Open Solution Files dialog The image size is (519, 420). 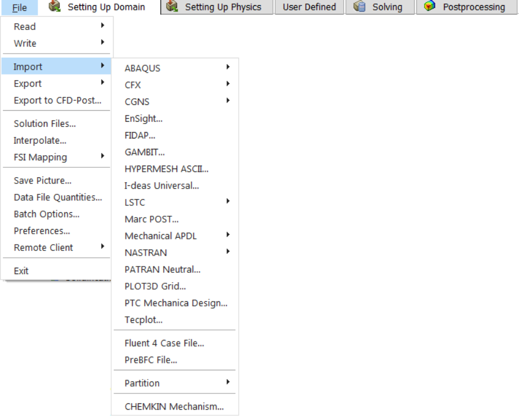(57, 123)
